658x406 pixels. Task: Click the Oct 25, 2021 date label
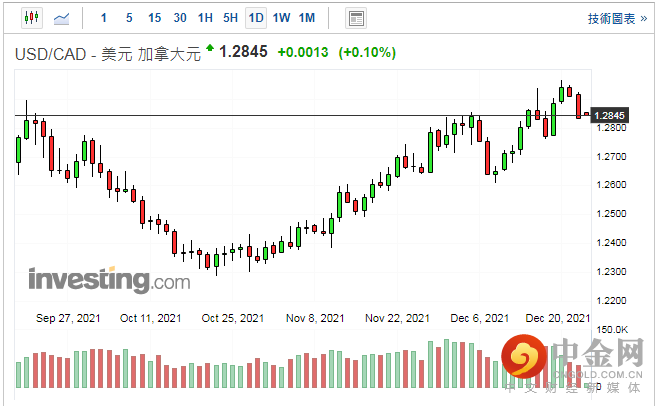click(232, 318)
